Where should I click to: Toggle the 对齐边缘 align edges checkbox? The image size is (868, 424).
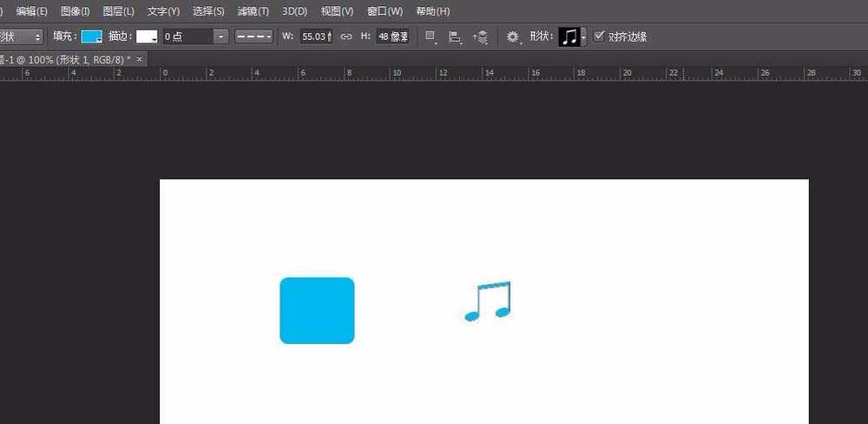point(599,36)
